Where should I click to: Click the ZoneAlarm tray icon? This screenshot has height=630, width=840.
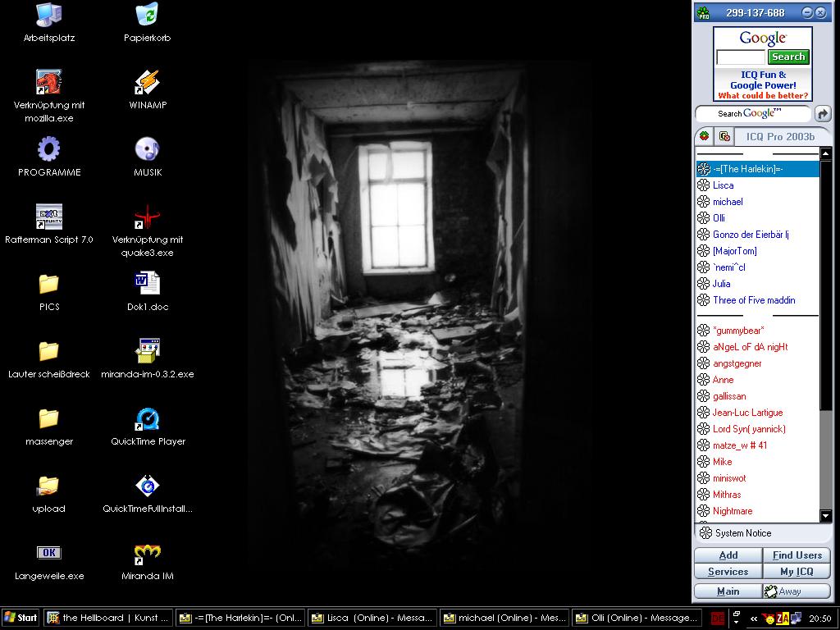pyautogui.click(x=783, y=619)
